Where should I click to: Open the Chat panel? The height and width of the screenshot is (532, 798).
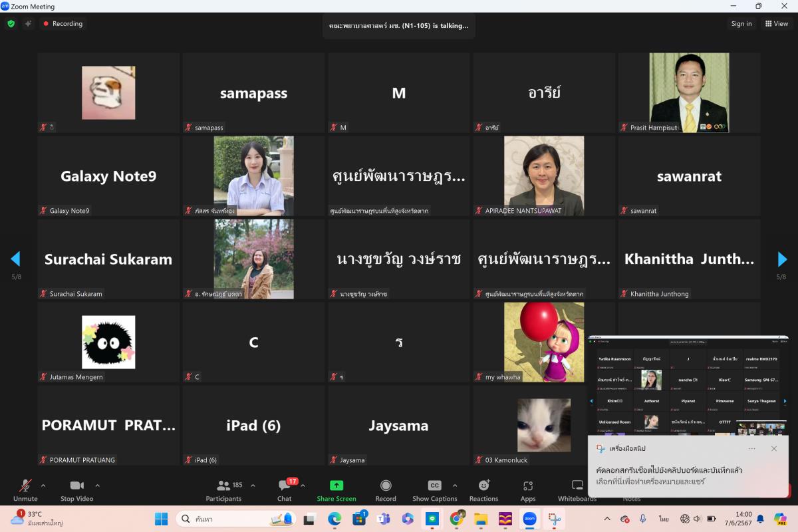[x=285, y=489]
